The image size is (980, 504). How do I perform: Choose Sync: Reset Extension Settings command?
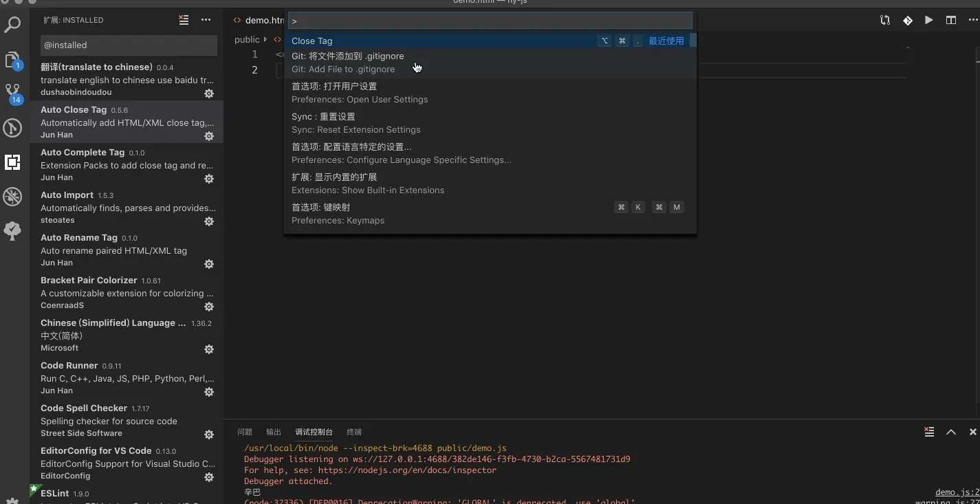(x=490, y=123)
